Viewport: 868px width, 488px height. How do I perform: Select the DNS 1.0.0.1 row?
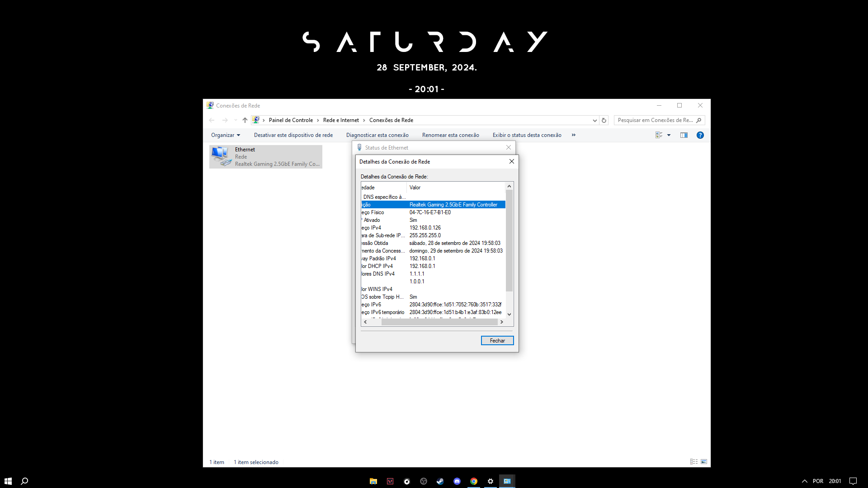433,282
